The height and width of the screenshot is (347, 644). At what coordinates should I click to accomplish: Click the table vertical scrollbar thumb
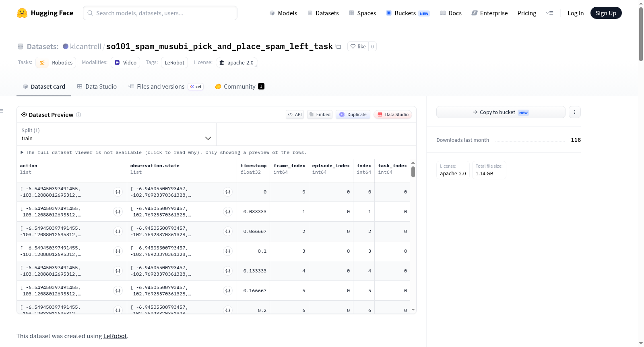[413, 172]
